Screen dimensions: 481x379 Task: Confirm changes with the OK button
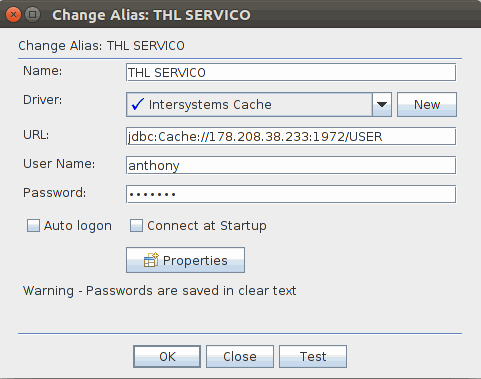click(167, 356)
